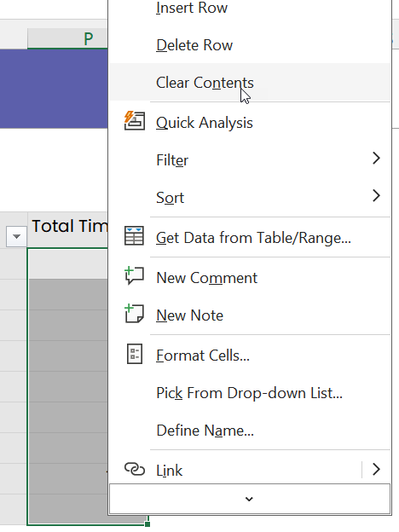Click the Link chain icon

[x=135, y=469]
